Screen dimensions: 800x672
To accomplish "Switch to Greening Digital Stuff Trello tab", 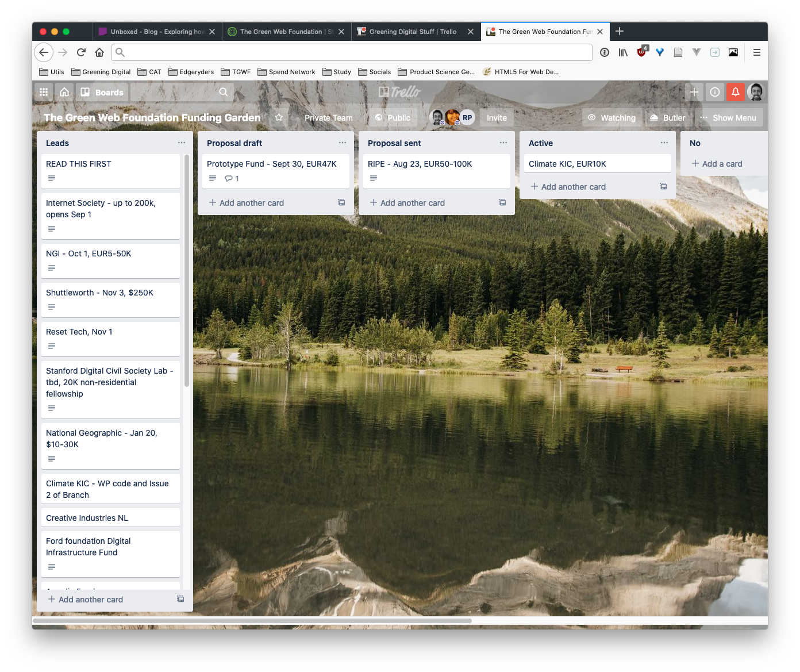I will coord(415,32).
